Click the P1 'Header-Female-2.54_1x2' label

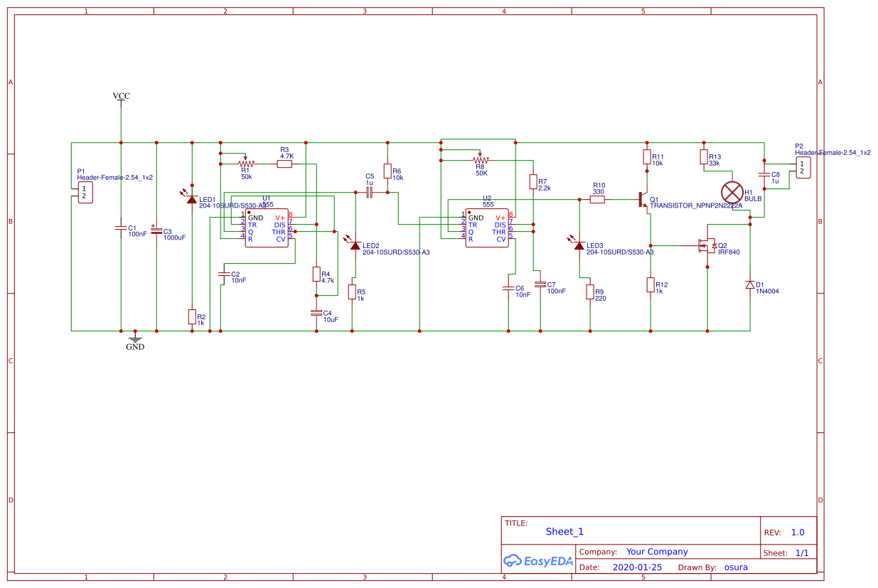[115, 178]
